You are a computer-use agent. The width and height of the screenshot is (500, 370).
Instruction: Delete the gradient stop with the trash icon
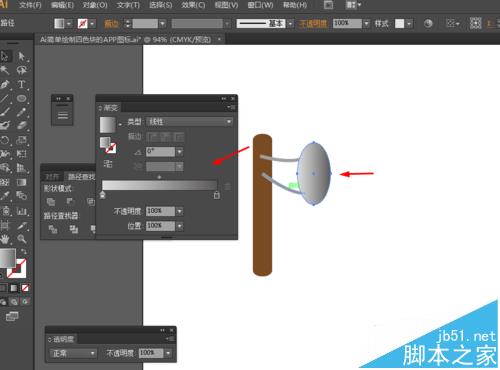[228, 186]
